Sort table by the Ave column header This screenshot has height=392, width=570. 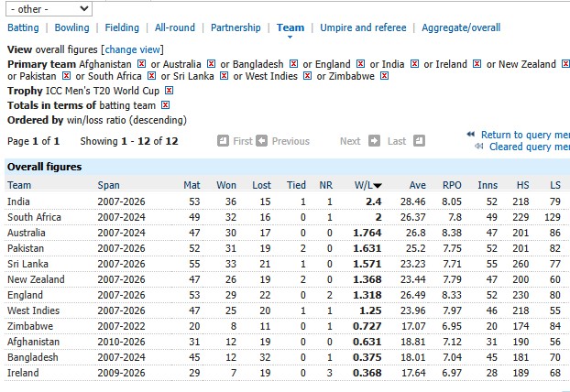pyautogui.click(x=417, y=185)
